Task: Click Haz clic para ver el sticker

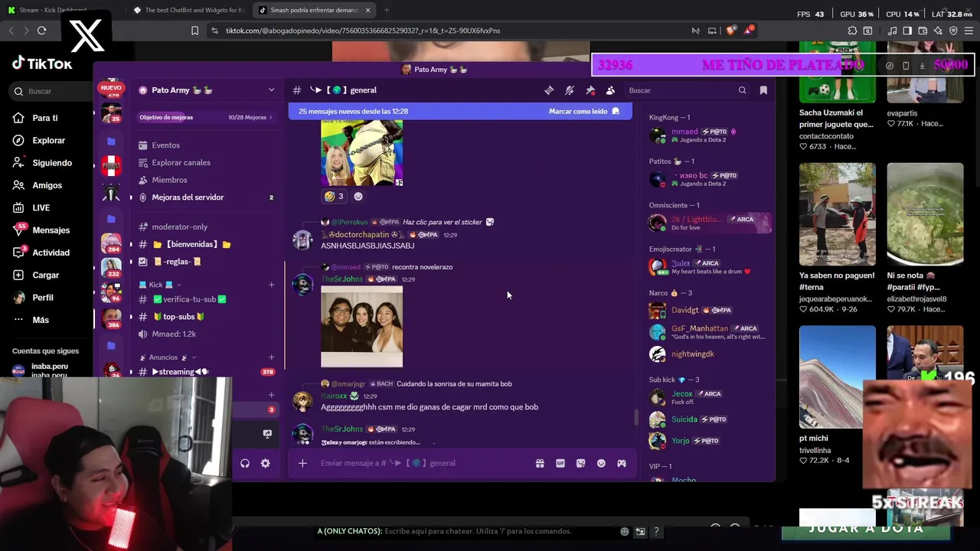Action: tap(443, 222)
